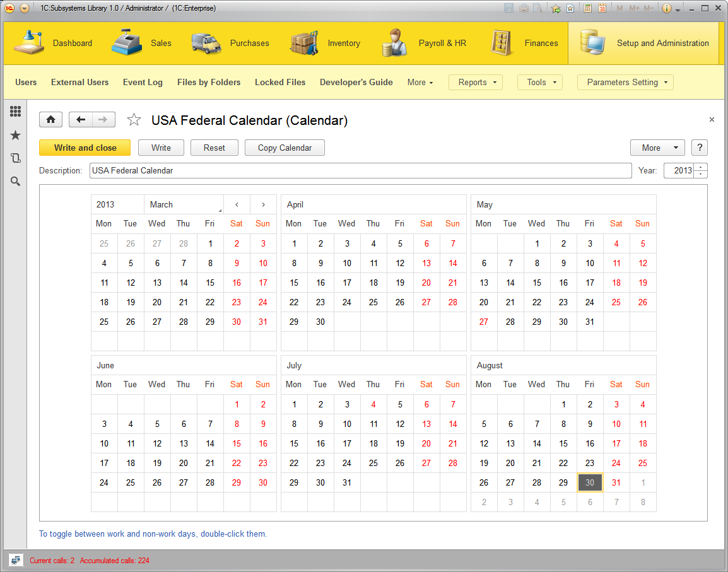The height and width of the screenshot is (572, 728).
Task: Open form help with the question mark button
Action: pyautogui.click(x=700, y=148)
